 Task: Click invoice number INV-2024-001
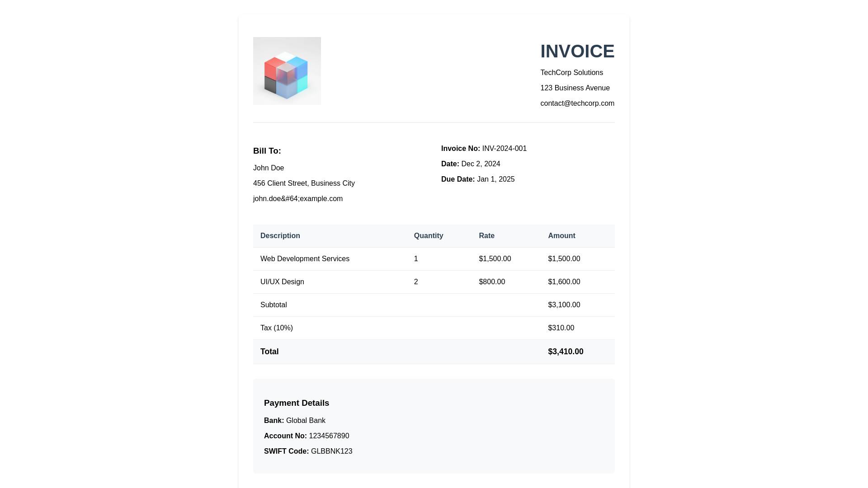click(504, 149)
